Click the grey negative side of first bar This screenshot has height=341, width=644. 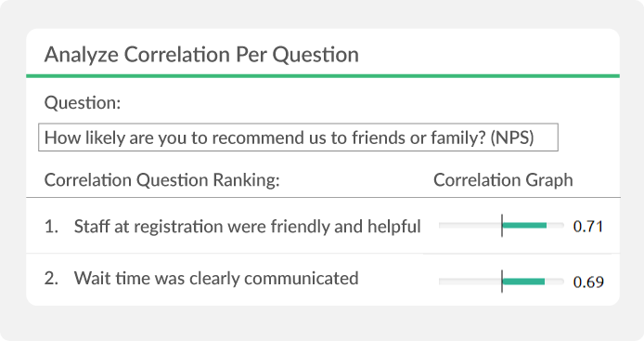pyautogui.click(x=470, y=226)
